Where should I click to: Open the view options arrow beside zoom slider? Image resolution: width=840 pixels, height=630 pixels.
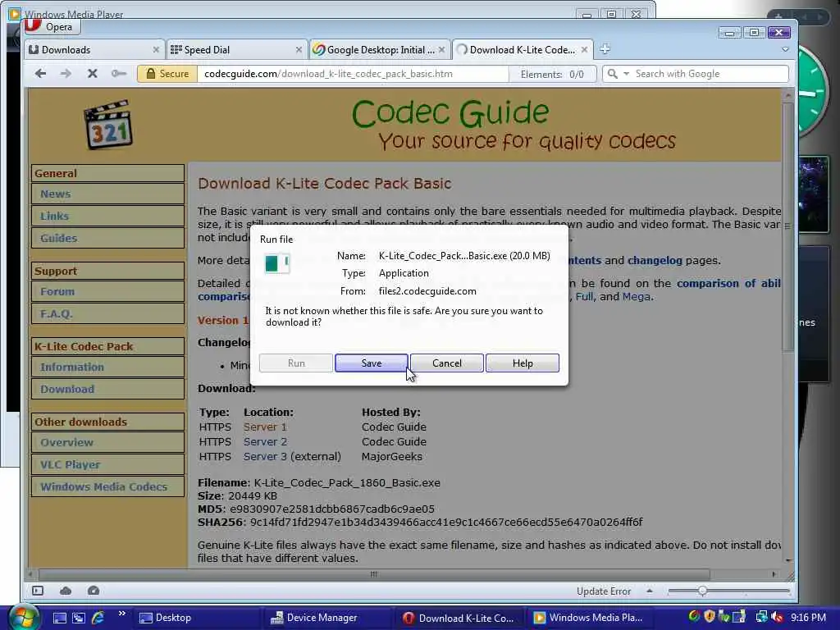pos(650,591)
